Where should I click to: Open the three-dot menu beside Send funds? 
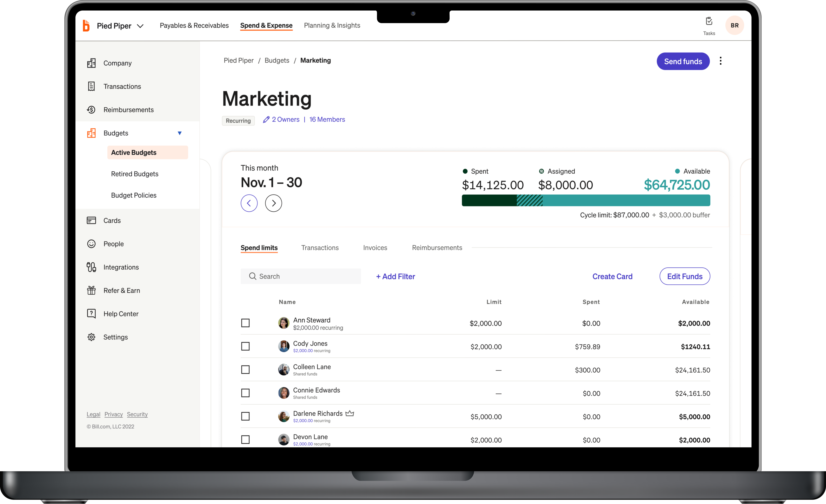(x=720, y=61)
